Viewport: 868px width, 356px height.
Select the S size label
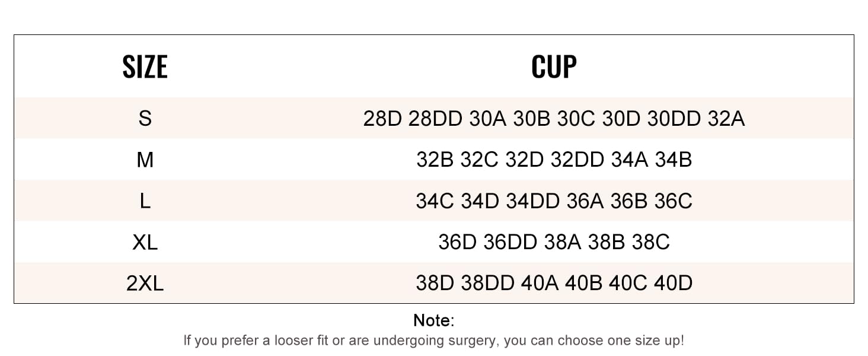tap(145, 119)
